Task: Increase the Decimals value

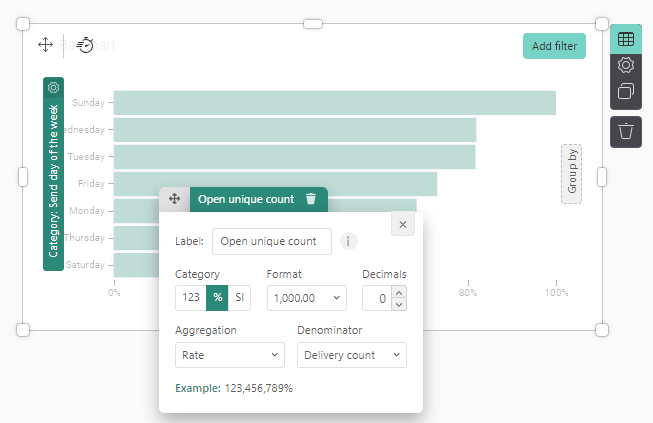Action: tap(400, 292)
